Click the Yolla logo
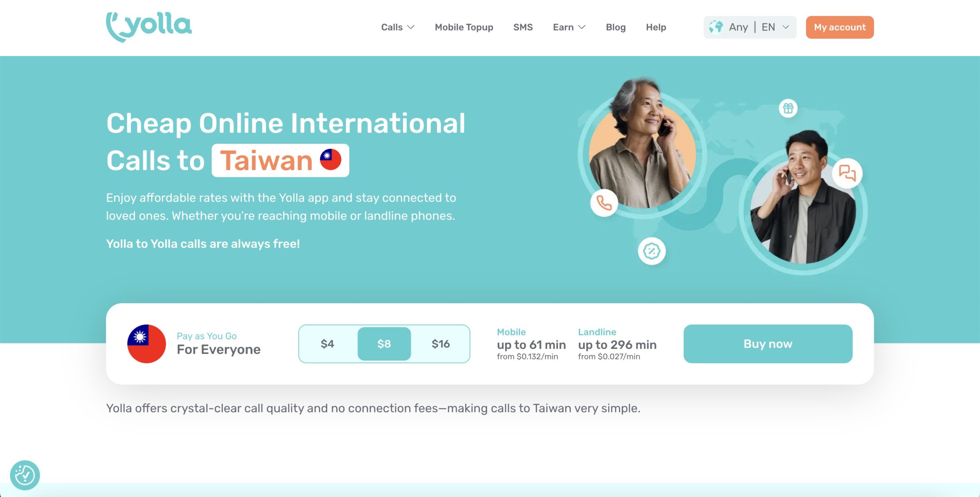 (x=149, y=27)
